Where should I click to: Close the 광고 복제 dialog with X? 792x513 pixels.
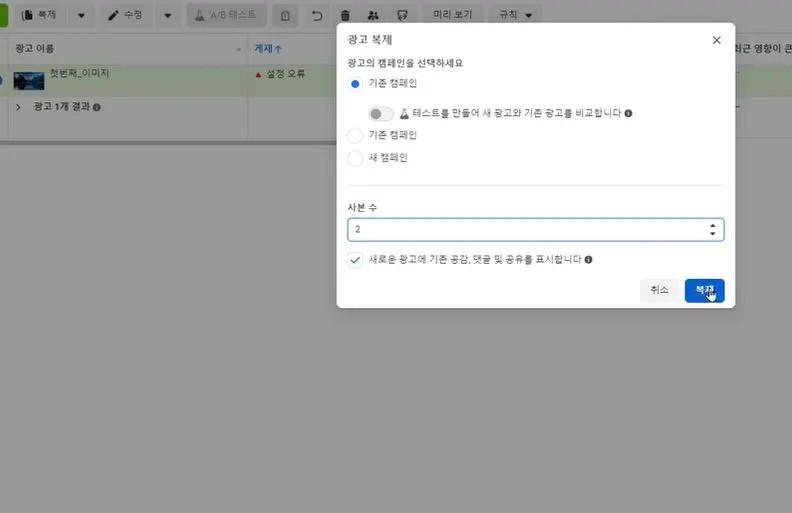[x=716, y=40]
